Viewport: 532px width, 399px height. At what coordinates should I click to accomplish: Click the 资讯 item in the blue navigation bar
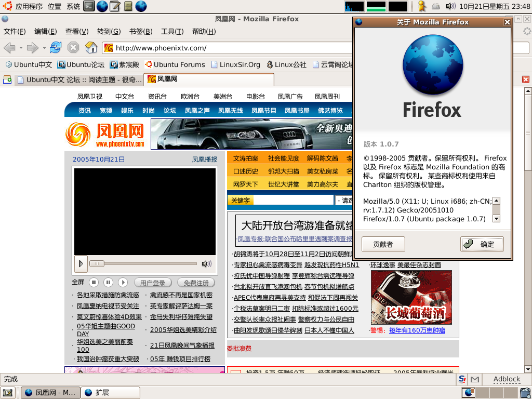click(x=85, y=111)
